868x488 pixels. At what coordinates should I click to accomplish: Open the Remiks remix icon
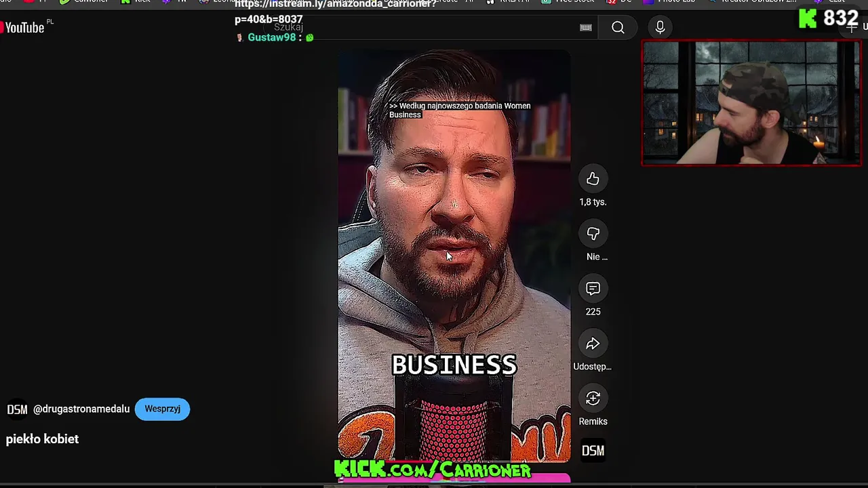[x=593, y=399]
